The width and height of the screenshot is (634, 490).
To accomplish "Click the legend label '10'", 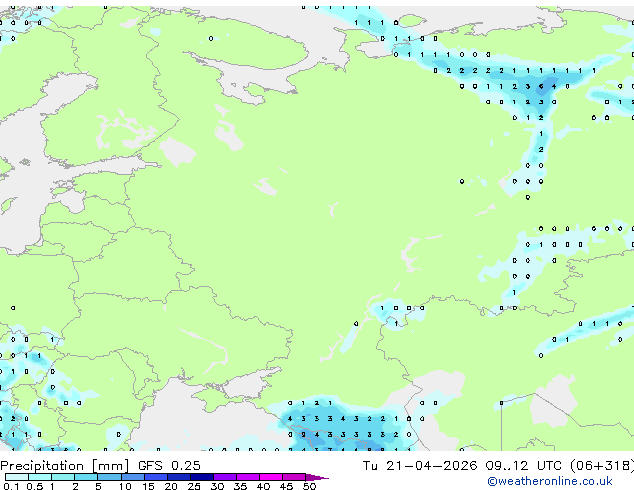I will pos(125,486).
